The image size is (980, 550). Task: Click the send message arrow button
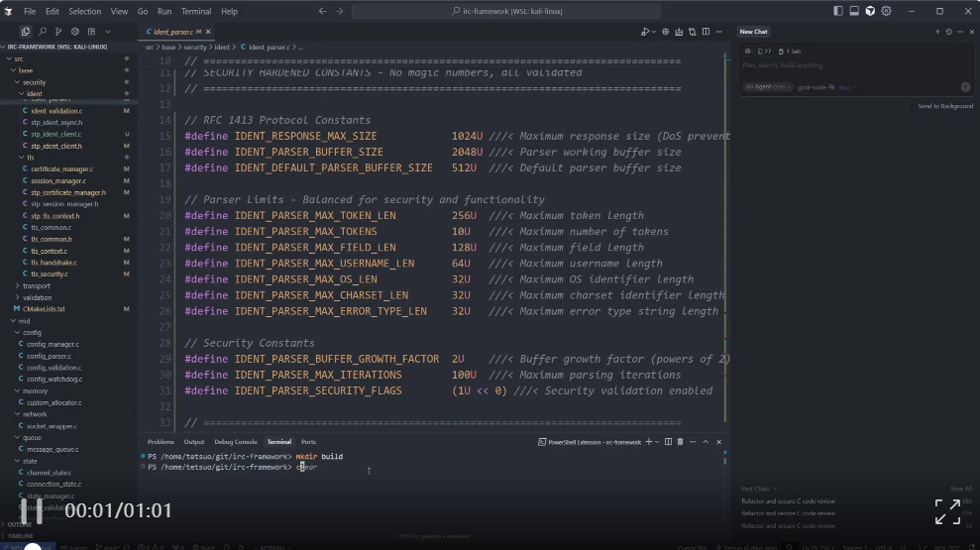(x=965, y=87)
